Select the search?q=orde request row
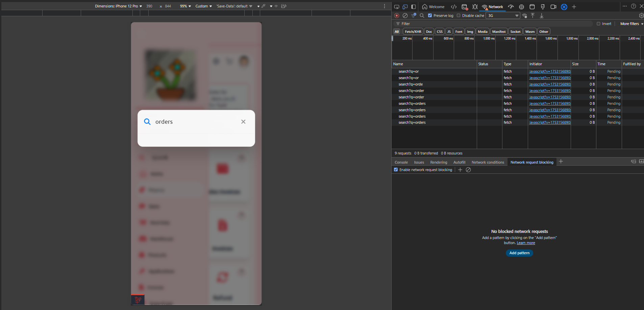Screen dimensions: 644x310 (x=518, y=84)
